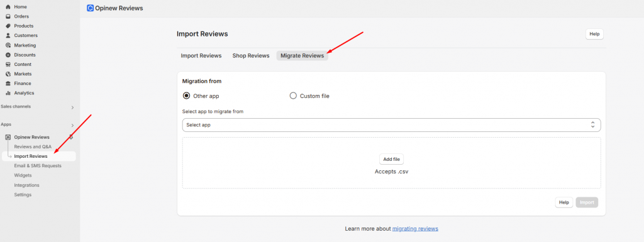Click the Marketing target icon
The width and height of the screenshot is (644, 242).
click(8, 45)
